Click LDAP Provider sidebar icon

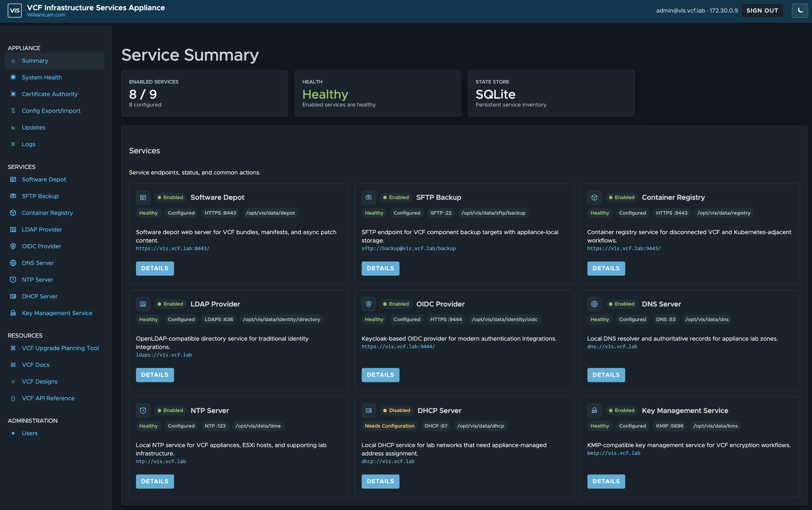[13, 229]
